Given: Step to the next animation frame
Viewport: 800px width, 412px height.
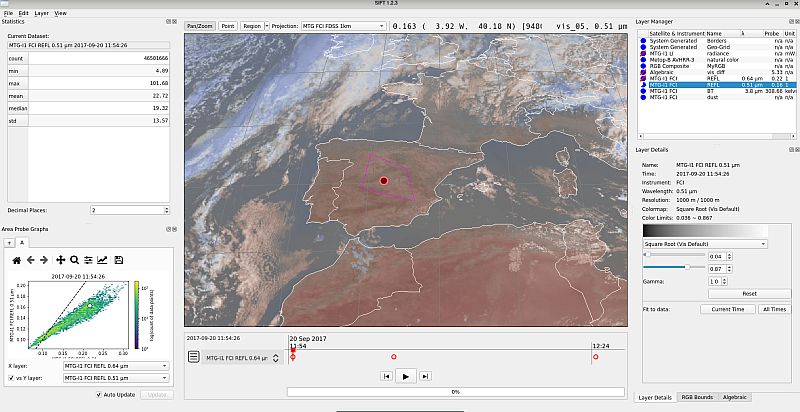Looking at the screenshot, I should pos(425,376).
